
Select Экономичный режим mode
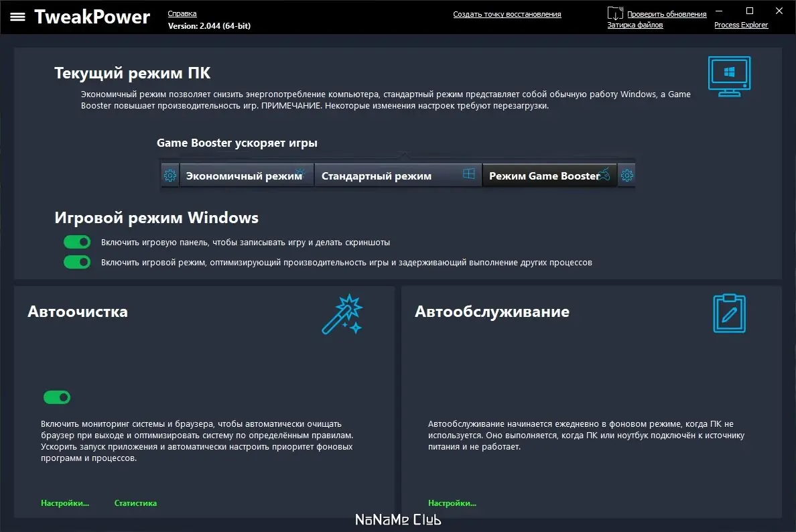coord(246,176)
